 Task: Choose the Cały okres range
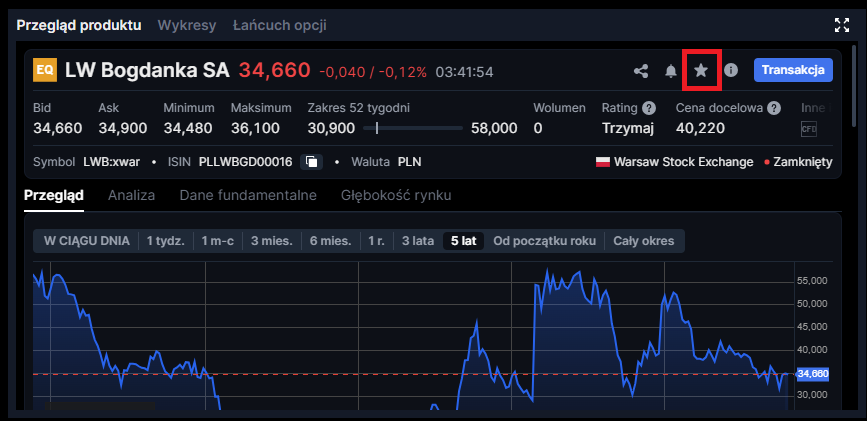(x=643, y=241)
